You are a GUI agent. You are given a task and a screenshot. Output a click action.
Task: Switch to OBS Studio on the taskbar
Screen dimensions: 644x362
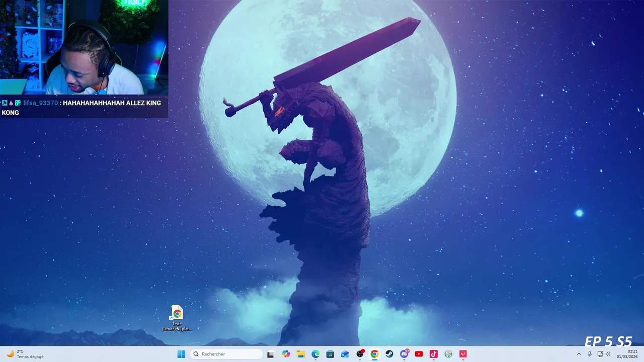pyautogui.click(x=360, y=354)
